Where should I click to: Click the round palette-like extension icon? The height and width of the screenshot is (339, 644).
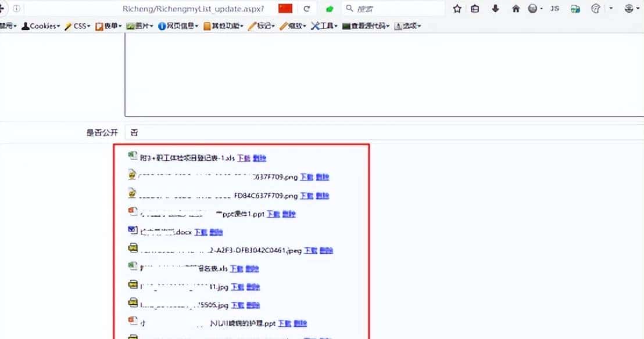click(596, 9)
